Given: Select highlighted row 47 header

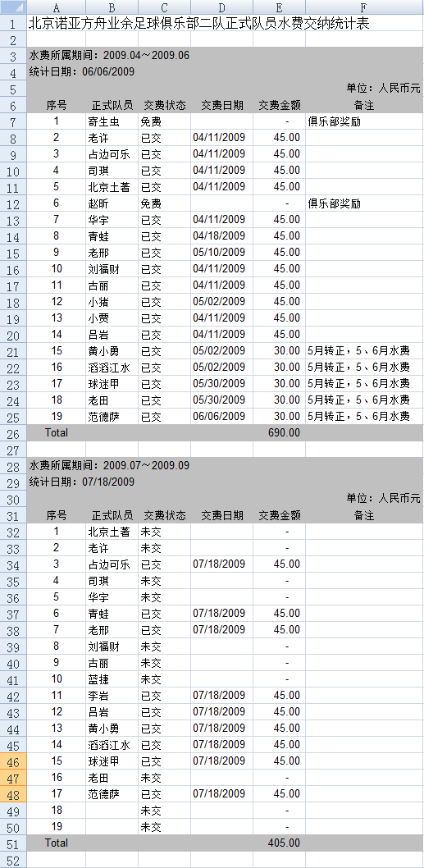Looking at the screenshot, I should (x=13, y=779).
